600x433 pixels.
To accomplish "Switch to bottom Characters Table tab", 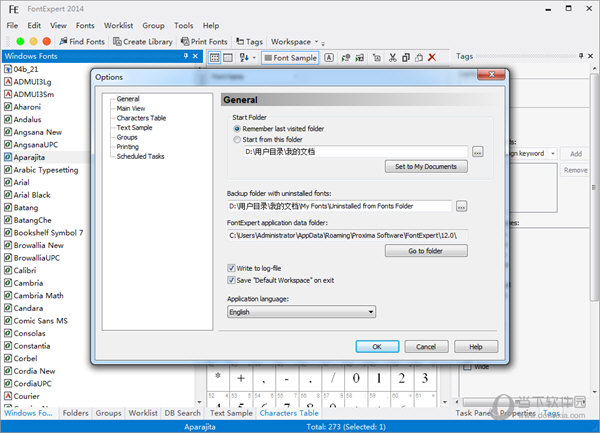I will pos(289,413).
